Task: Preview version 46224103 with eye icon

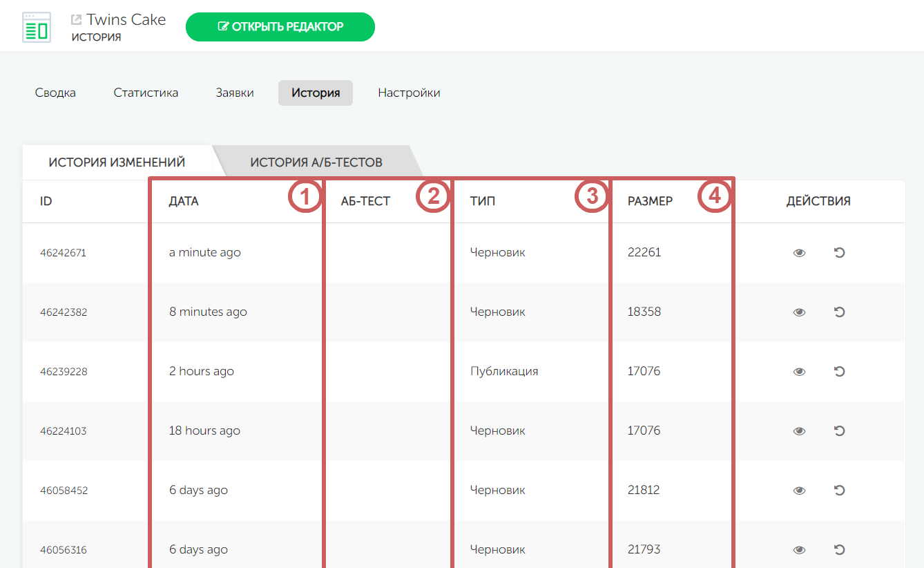Action: 799,431
